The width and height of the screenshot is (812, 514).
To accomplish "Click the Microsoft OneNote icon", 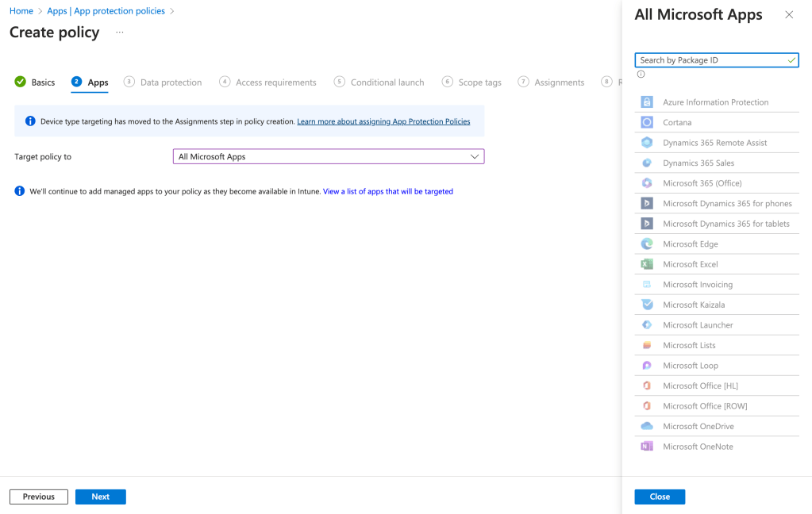I will coord(647,447).
